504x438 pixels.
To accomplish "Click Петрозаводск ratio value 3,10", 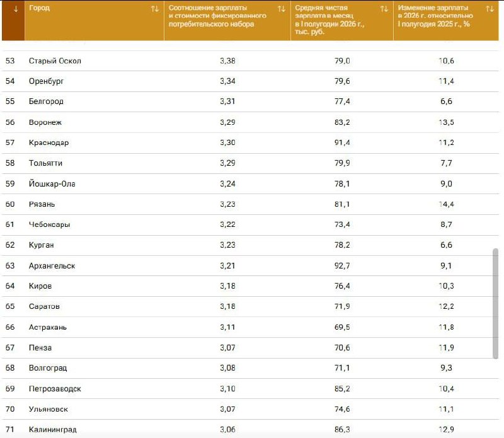I will click(x=227, y=388).
